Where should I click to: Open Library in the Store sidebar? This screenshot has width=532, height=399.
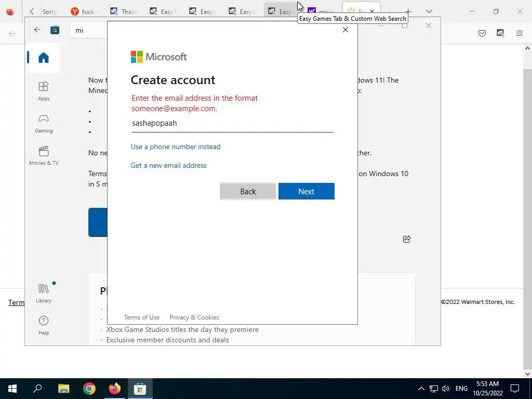click(x=44, y=293)
